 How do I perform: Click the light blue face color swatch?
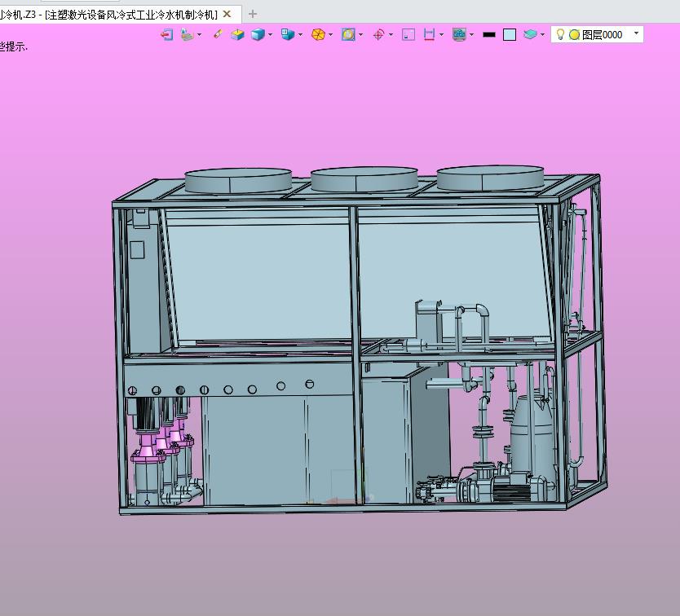pos(510,35)
